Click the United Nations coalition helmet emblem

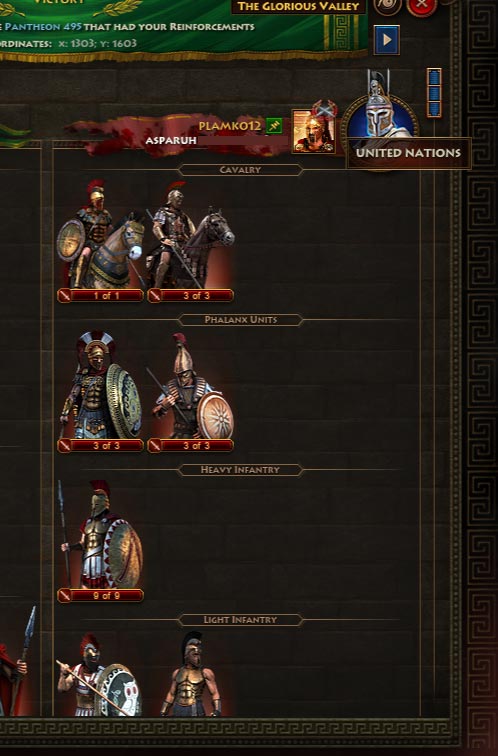[379, 115]
